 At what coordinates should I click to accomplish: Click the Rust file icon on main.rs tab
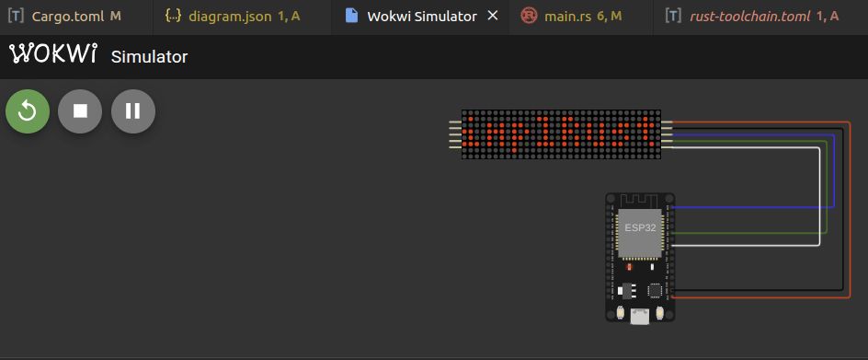coord(530,16)
